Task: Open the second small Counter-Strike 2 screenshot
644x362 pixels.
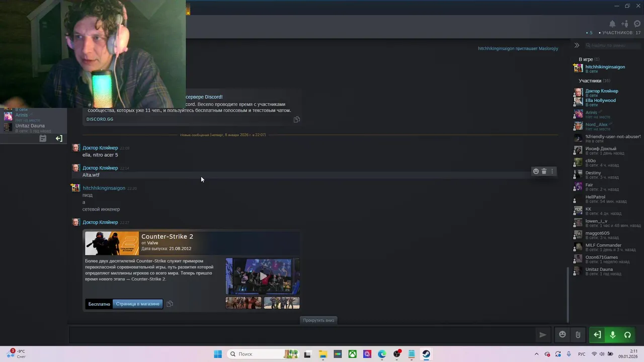Action: [x=282, y=303]
